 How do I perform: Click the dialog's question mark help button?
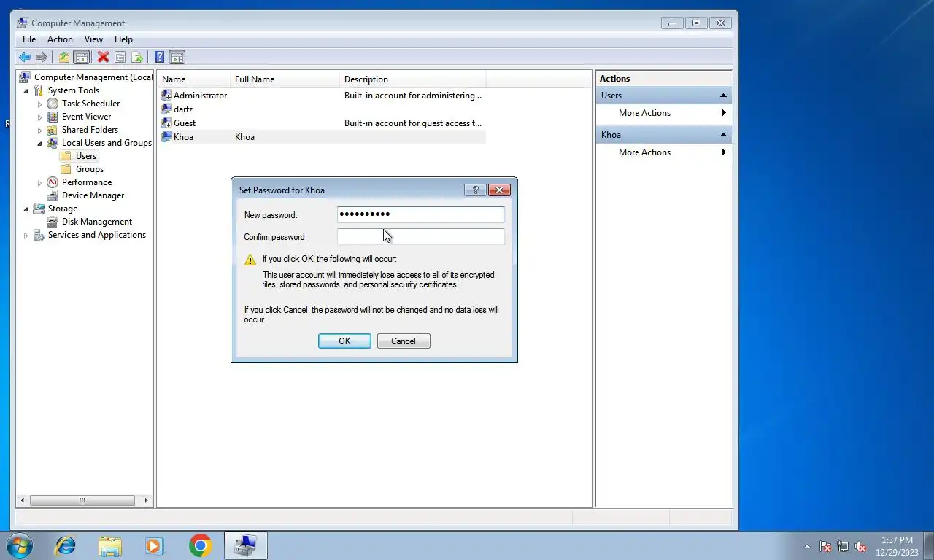tap(475, 190)
